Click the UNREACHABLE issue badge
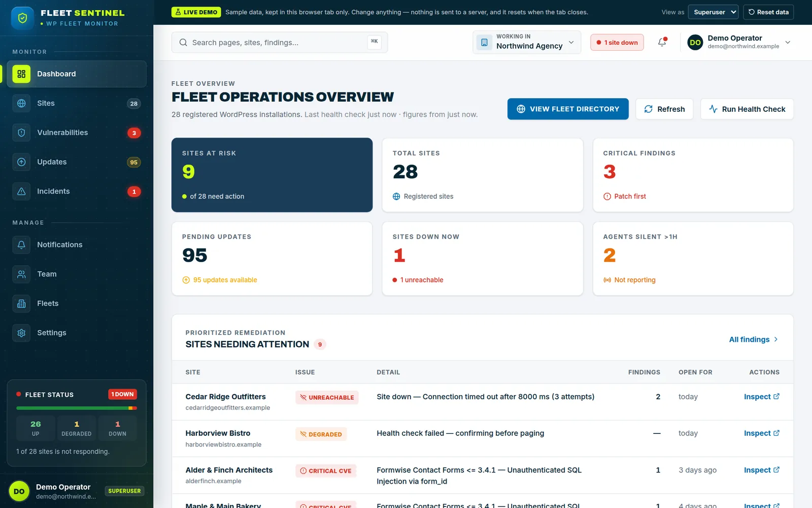This screenshot has width=812, height=508. (x=327, y=397)
